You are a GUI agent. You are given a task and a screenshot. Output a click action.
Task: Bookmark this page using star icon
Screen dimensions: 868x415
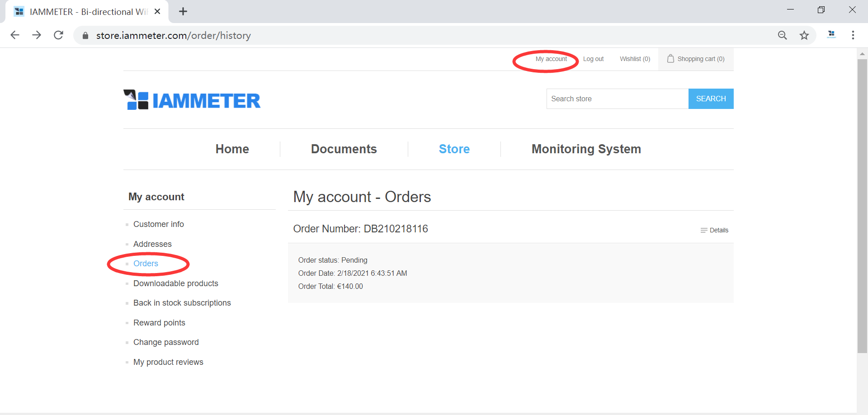point(804,35)
